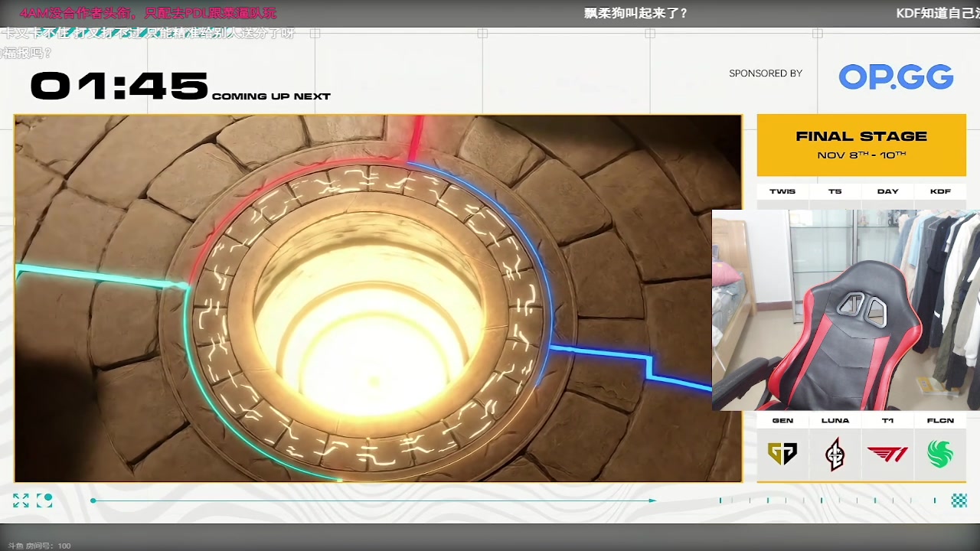This screenshot has height=551, width=980.
Task: Click the FINAL STAGE yellow banner
Action: [x=861, y=145]
